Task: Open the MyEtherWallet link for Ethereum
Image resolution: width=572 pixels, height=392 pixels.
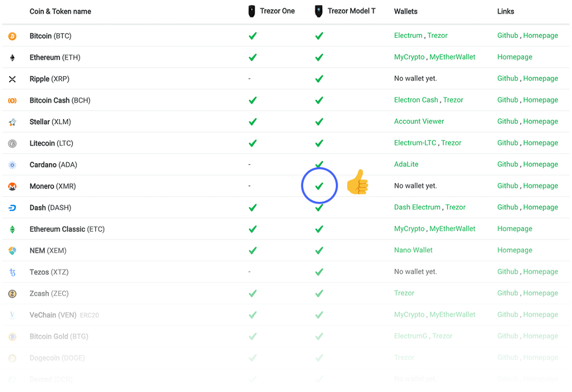Action: [x=452, y=57]
